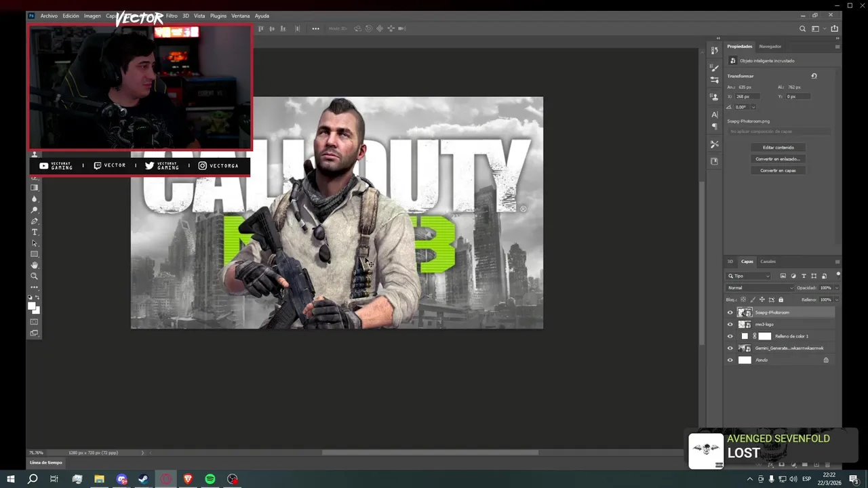The width and height of the screenshot is (868, 488).
Task: Hide the Soapg-Photoroom layer
Action: pyautogui.click(x=730, y=312)
